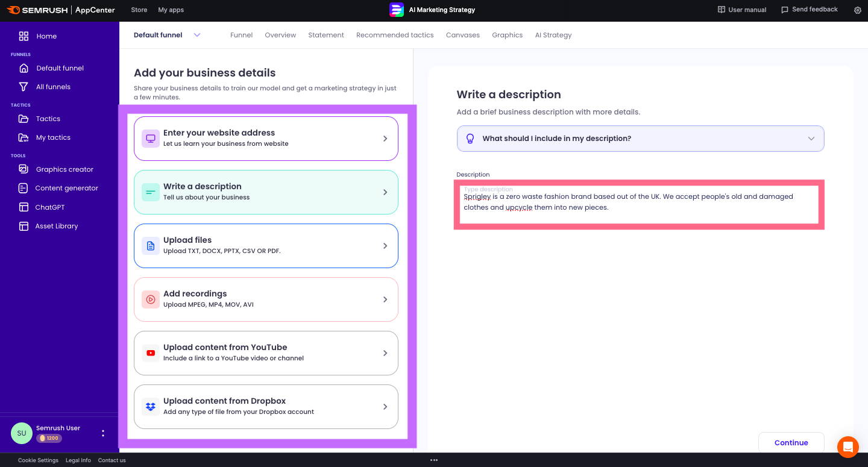This screenshot has height=467, width=868.
Task: Open the User manual link
Action: pyautogui.click(x=742, y=10)
